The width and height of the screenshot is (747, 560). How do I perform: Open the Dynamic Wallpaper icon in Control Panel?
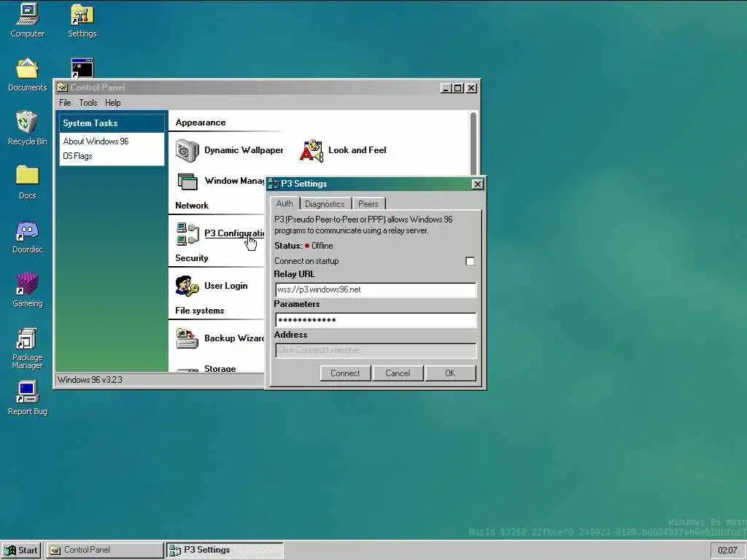coord(187,150)
